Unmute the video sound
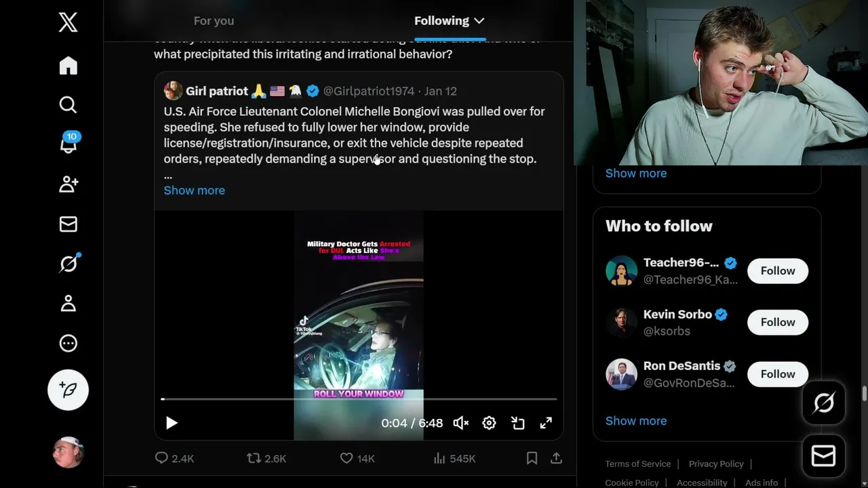The width and height of the screenshot is (868, 488). (461, 423)
